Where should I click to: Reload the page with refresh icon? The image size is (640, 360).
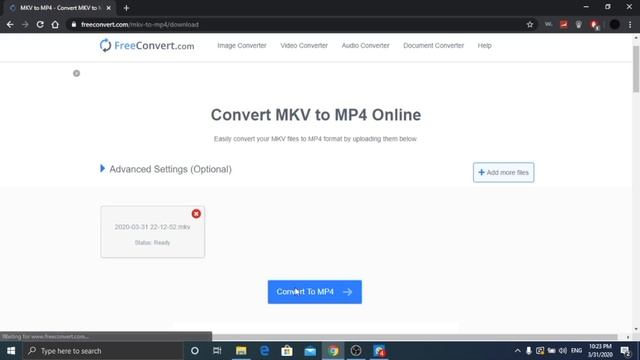tap(40, 24)
